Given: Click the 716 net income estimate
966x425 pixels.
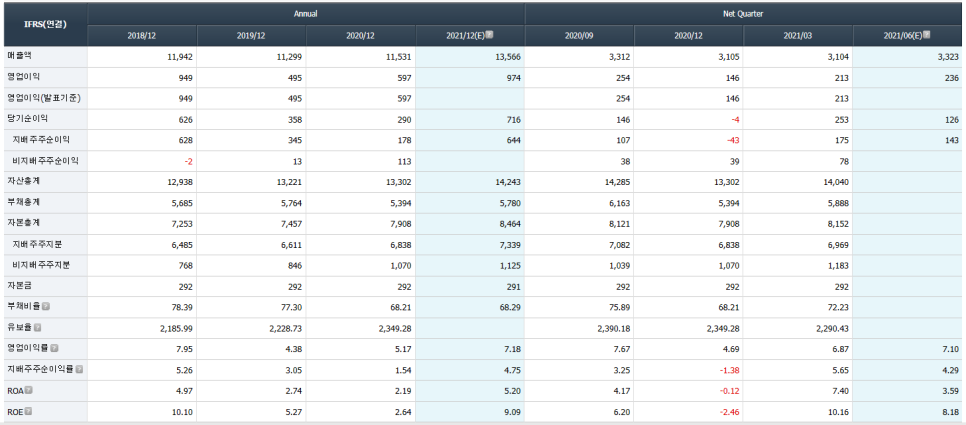Looking at the screenshot, I should pyautogui.click(x=514, y=119).
